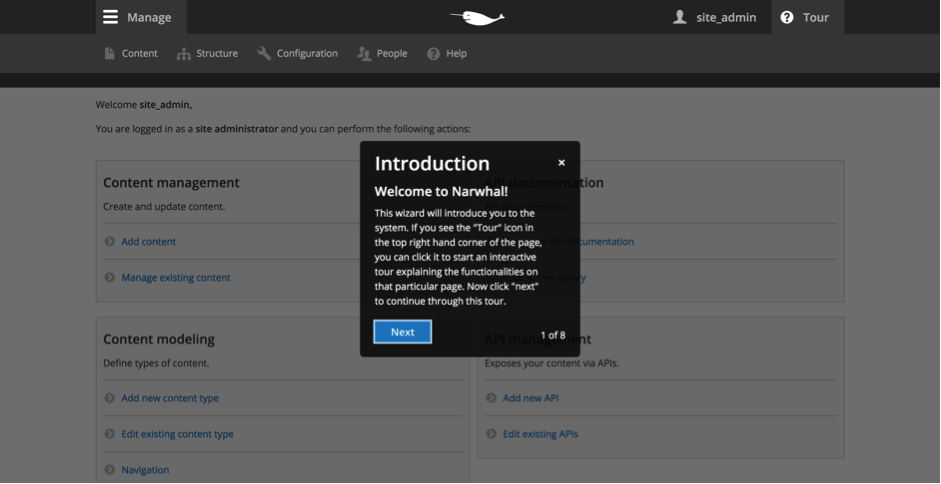
Task: Click the Narwhal logo in header
Action: pyautogui.click(x=477, y=17)
